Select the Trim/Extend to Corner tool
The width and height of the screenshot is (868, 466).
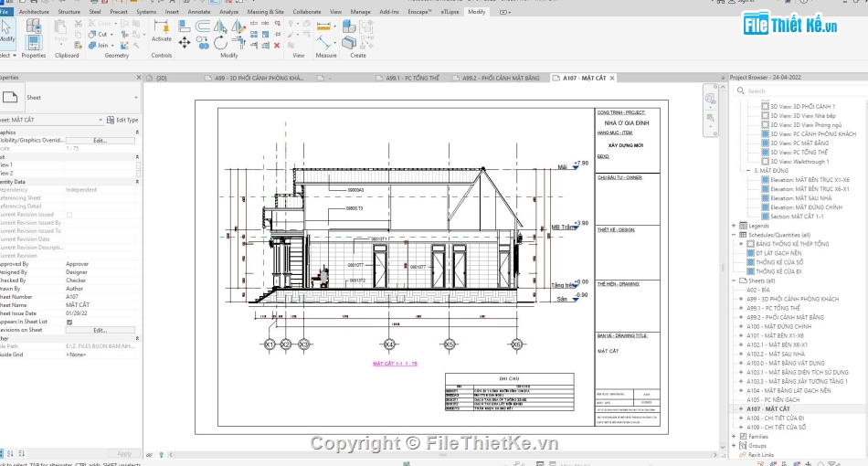coord(238,43)
